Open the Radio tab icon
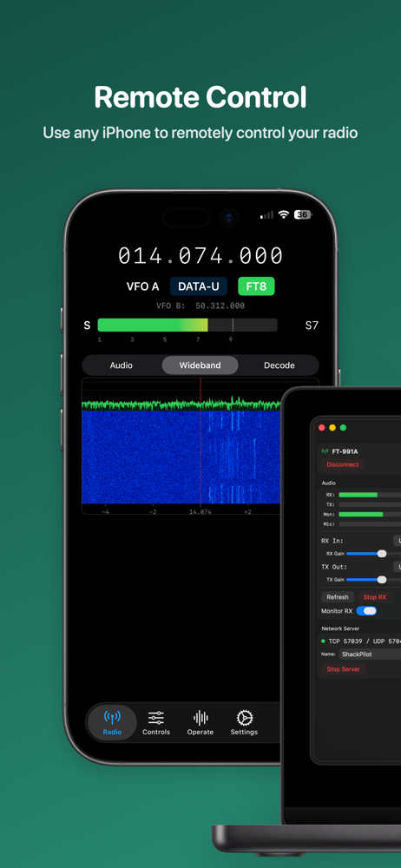401x868 pixels. [112, 718]
